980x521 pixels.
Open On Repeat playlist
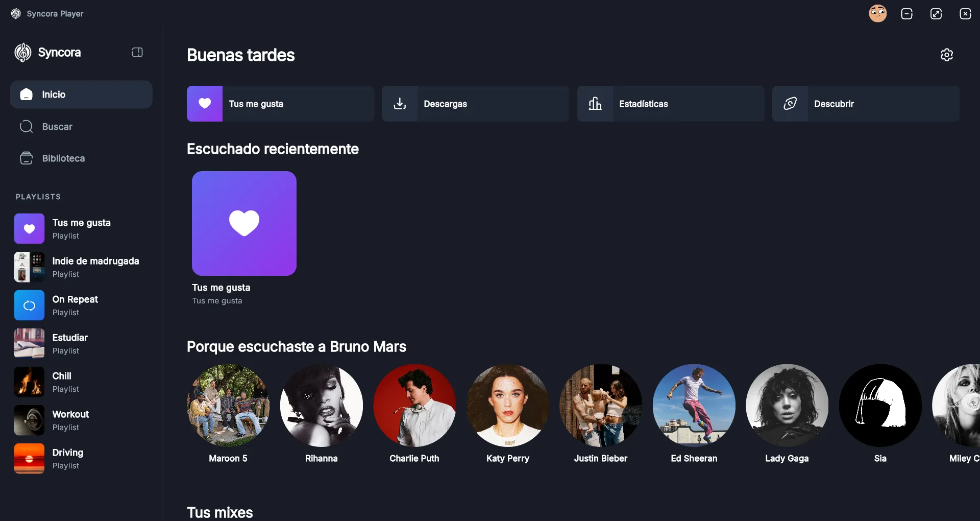click(x=81, y=305)
